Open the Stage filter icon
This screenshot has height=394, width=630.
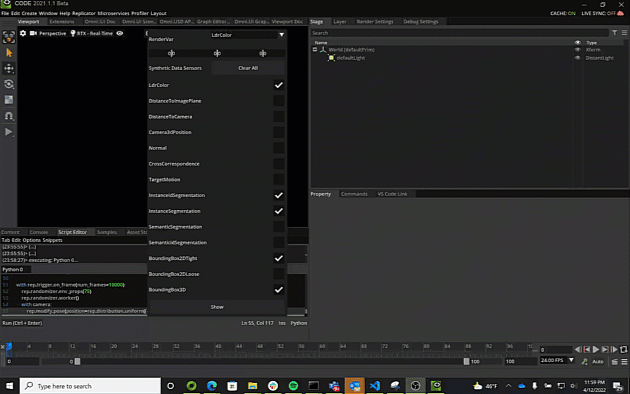click(x=615, y=33)
